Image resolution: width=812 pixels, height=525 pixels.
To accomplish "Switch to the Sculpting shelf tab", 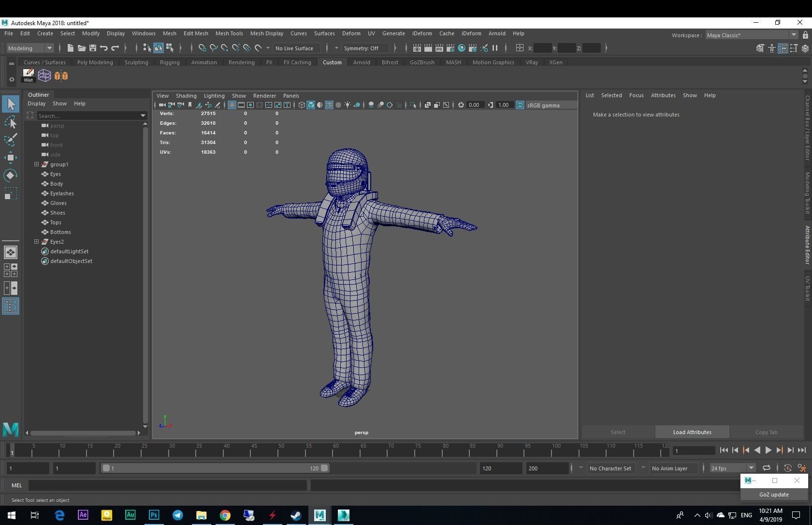I will point(136,62).
